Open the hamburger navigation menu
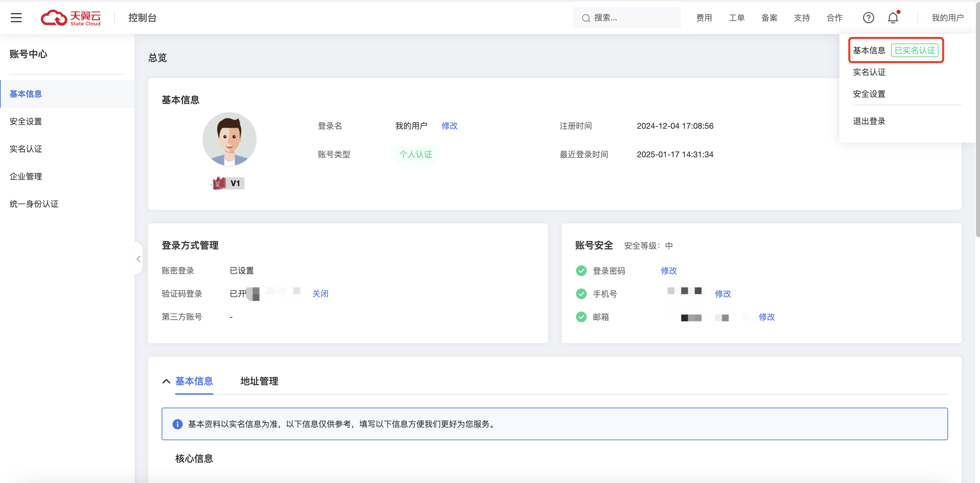Viewport: 980px width, 483px height. [x=16, y=18]
